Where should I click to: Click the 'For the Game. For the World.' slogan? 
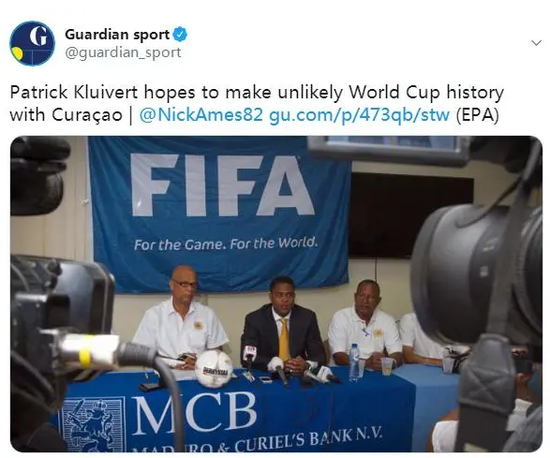tap(226, 243)
